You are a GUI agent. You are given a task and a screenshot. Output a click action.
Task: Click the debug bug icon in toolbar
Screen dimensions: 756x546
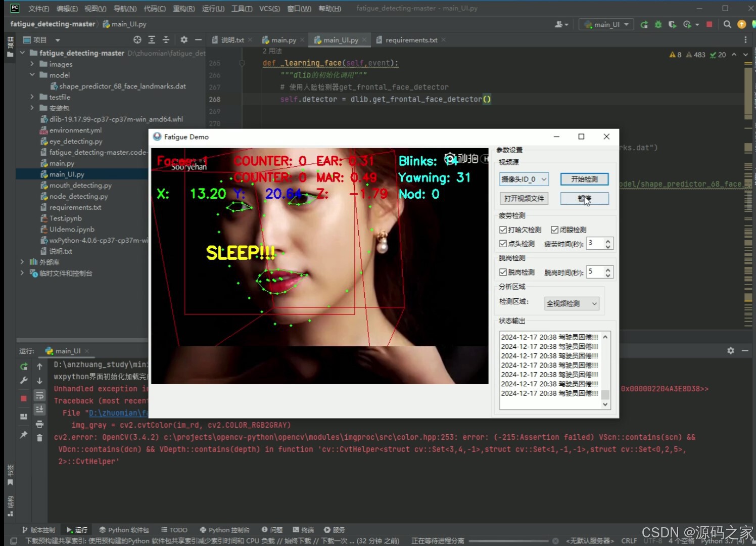658,24
